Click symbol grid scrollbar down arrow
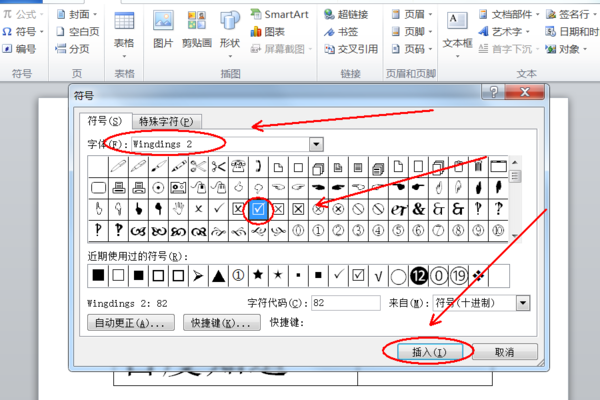Viewport: 600px width, 400px height. 515,237
